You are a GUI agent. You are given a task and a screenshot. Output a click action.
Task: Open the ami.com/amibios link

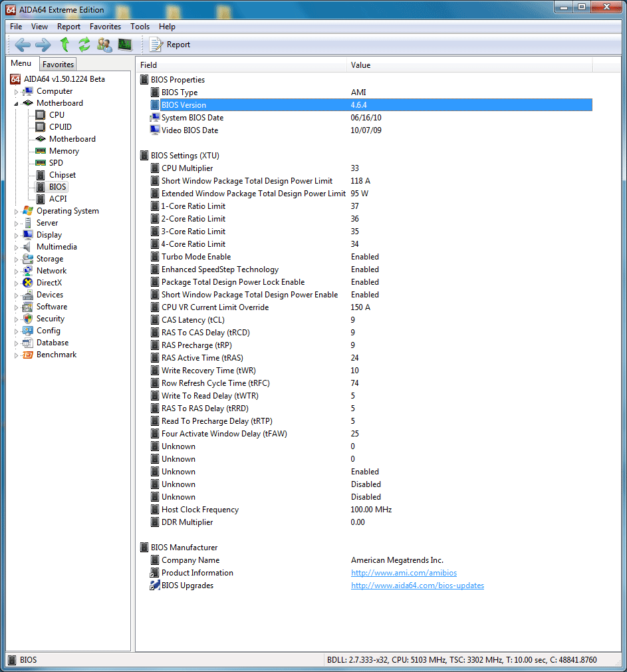pos(404,573)
